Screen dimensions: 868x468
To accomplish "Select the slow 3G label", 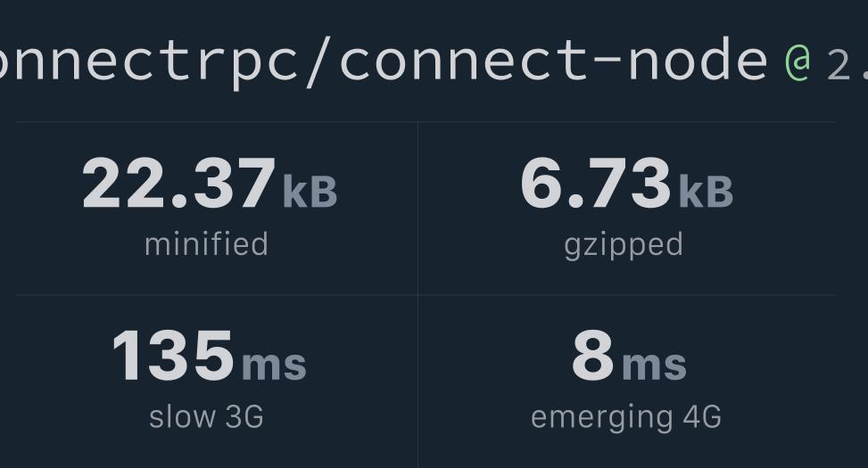I will click(206, 416).
